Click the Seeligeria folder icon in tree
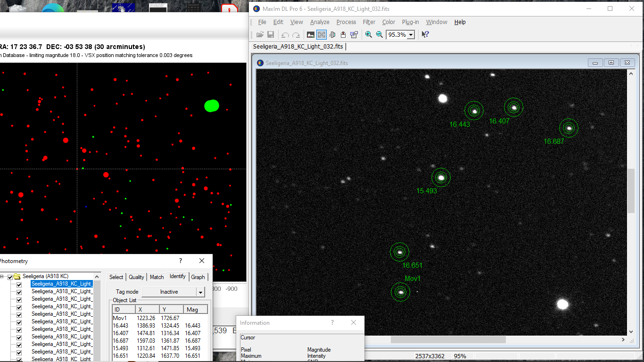Screen dimensions: 644x362 (17, 276)
